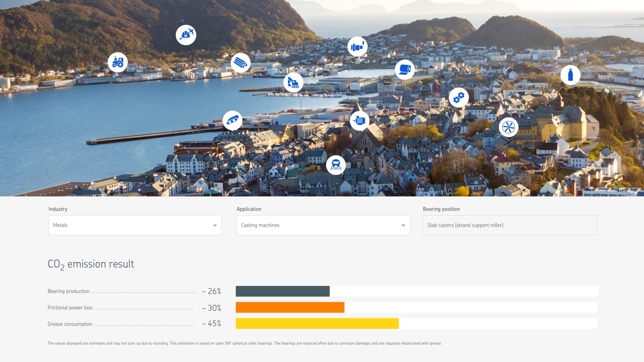Click the yellow Grease consumption bar
This screenshot has width=644, height=362.
tap(317, 324)
